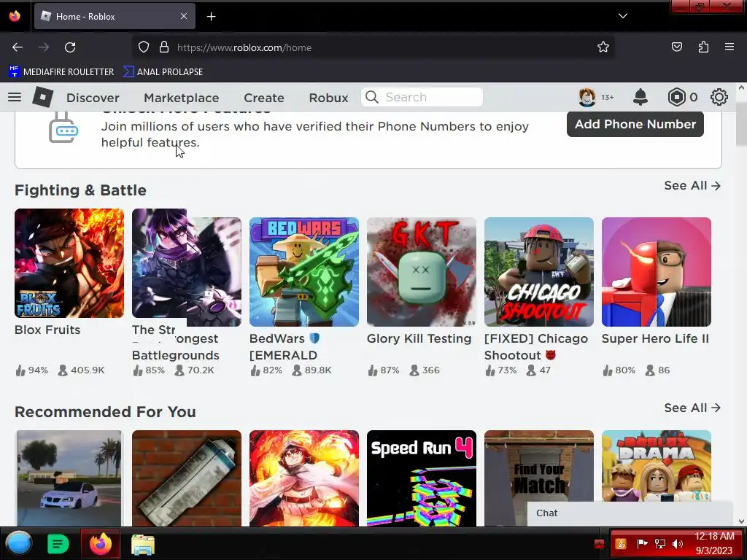Image resolution: width=747 pixels, height=560 pixels.
Task: Open the Start orb button
Action: [x=19, y=543]
